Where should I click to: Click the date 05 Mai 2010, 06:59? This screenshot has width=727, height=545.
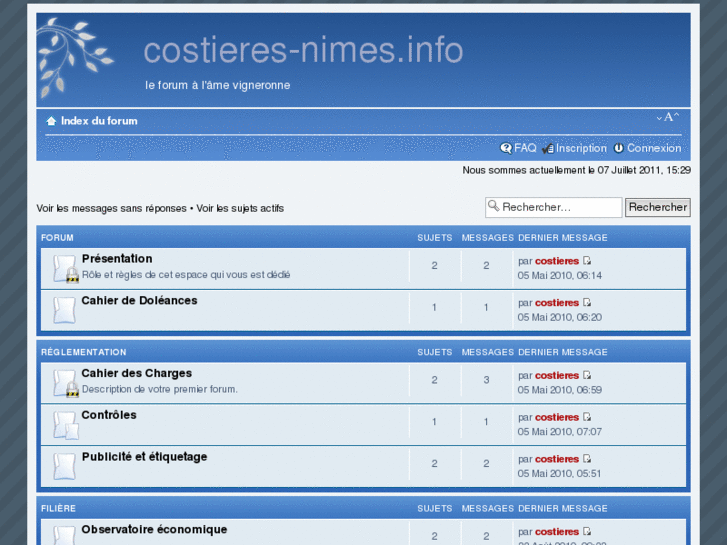(560, 390)
